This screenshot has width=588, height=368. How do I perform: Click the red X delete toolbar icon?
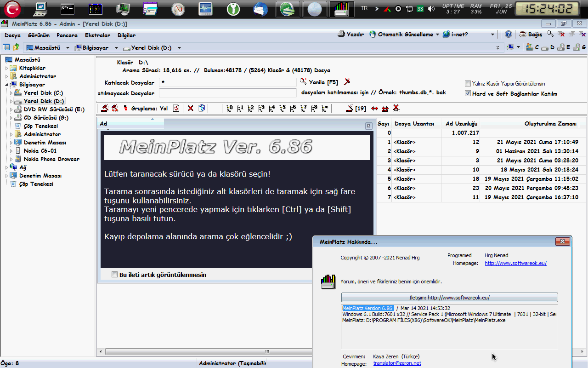click(191, 109)
